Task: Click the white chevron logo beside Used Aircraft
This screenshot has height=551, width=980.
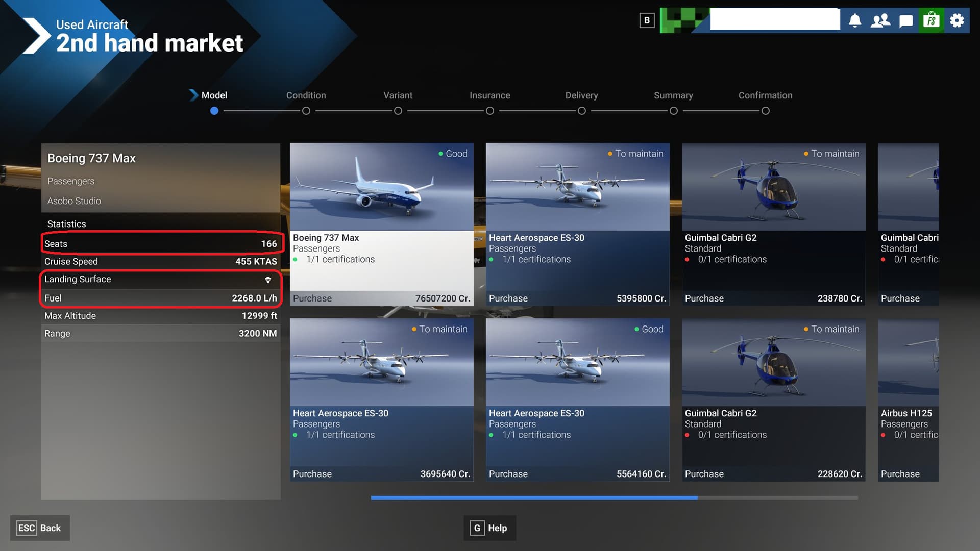Action: coord(37,36)
